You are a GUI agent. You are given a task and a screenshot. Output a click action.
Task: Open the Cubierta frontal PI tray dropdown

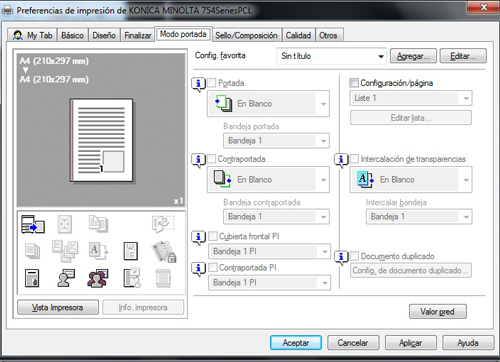click(x=270, y=251)
